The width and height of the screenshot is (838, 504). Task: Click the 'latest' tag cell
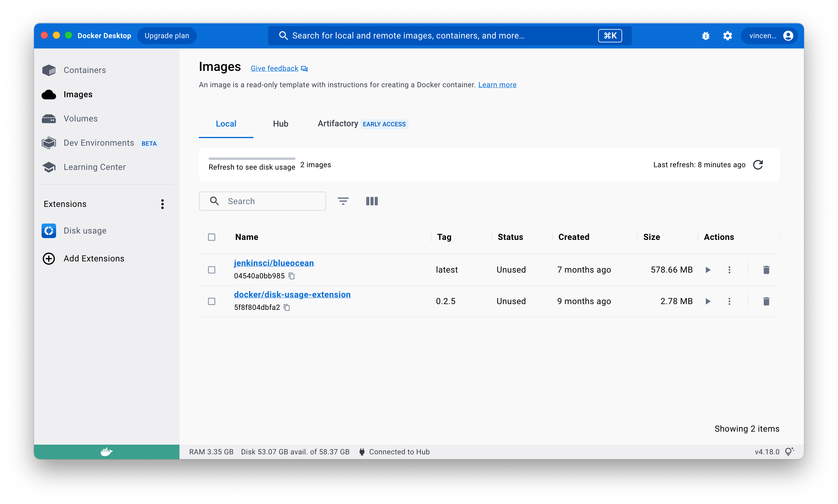click(x=447, y=270)
